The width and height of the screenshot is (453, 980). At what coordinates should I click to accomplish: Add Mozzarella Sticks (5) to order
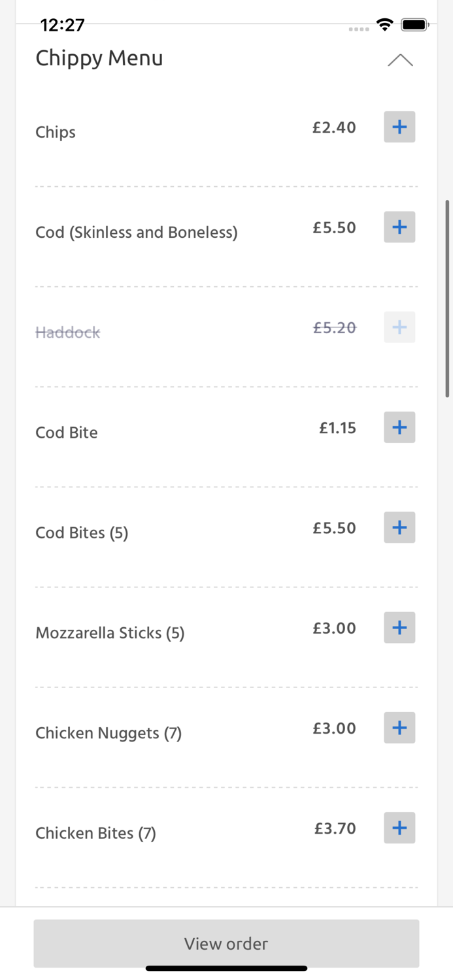(x=399, y=628)
